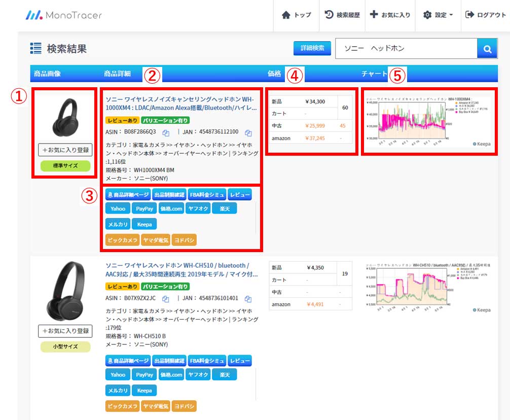
Task: Copy ASIN B08F2866Q3 using copy icon
Action: 166,133
